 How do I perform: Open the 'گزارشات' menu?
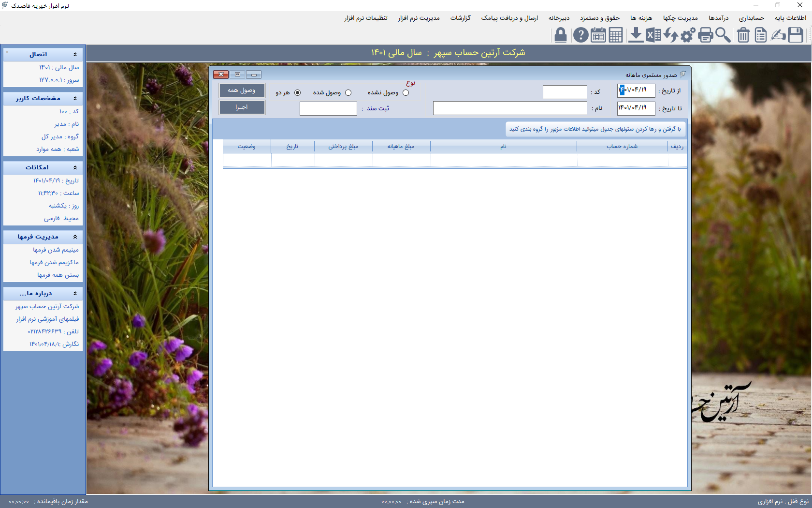tap(460, 18)
